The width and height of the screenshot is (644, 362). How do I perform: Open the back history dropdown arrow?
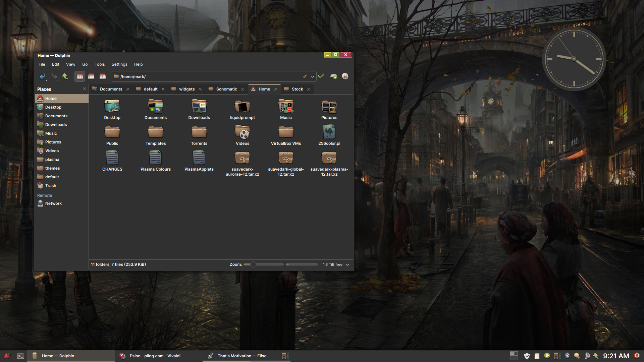pyautogui.click(x=46, y=80)
